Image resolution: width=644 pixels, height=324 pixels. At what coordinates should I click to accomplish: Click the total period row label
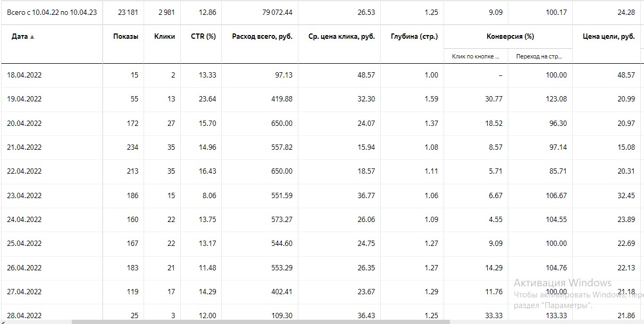[52, 12]
